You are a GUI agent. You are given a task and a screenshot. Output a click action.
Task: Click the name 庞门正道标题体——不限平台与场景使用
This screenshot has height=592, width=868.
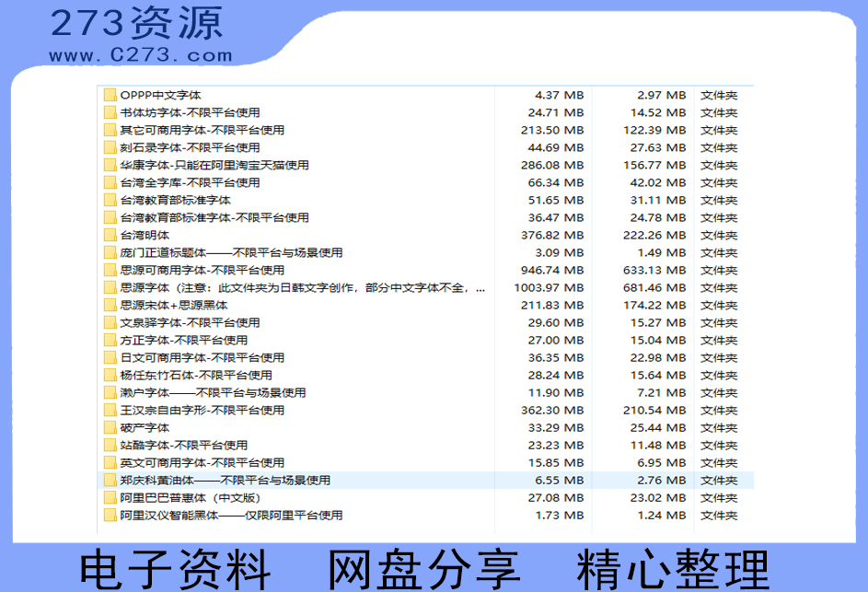pyautogui.click(x=231, y=252)
